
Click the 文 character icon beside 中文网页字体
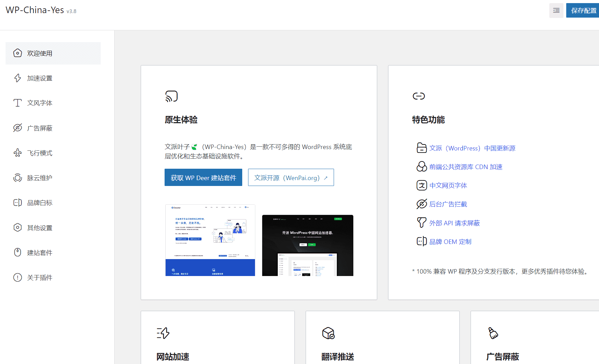[x=422, y=185]
